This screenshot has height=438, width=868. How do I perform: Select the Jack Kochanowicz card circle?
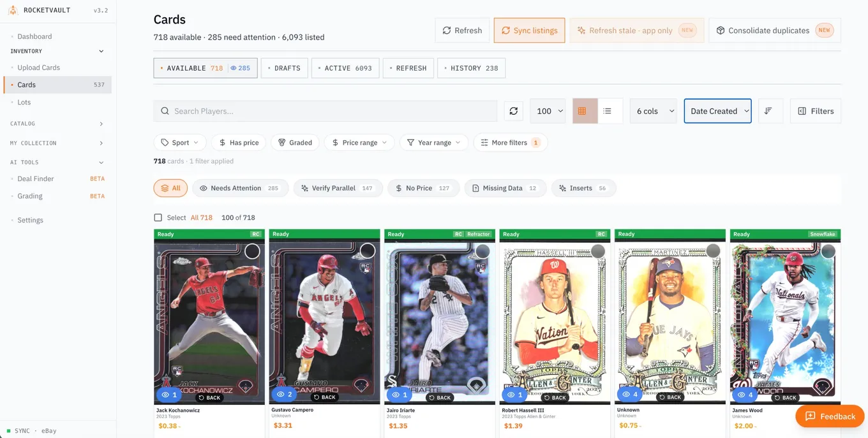[x=253, y=251]
